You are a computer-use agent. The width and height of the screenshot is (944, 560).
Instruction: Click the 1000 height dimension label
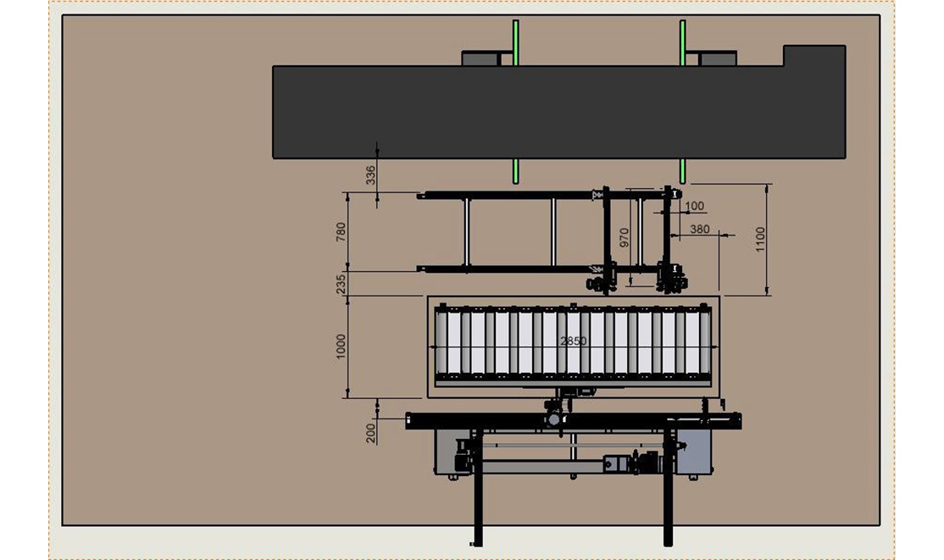(x=341, y=347)
